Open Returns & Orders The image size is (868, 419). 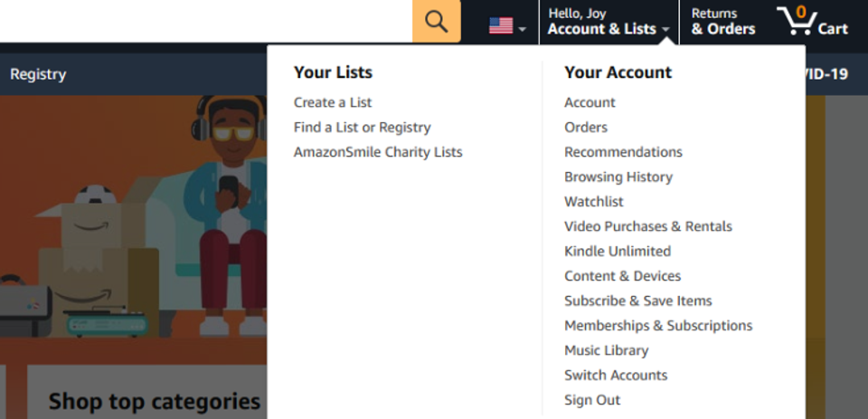point(723,21)
